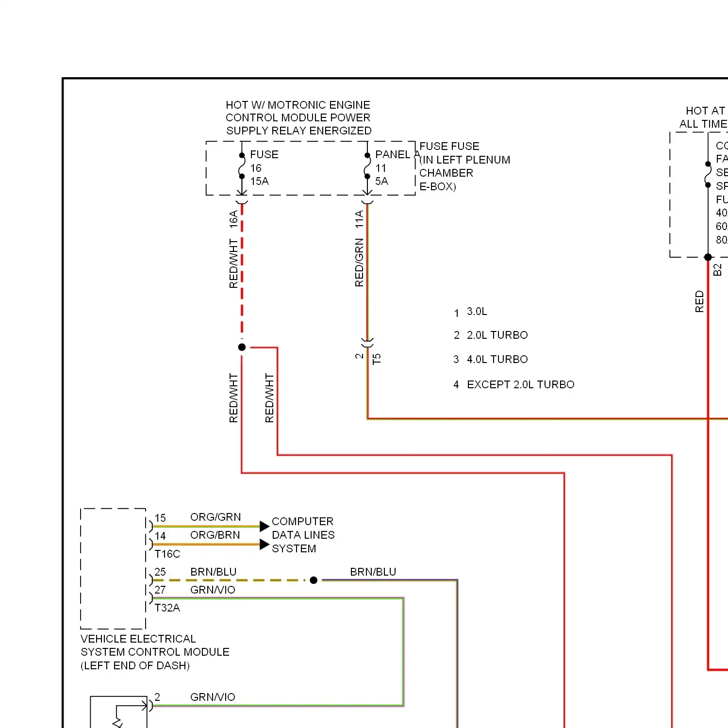The height and width of the screenshot is (728, 728).
Task: Select the RED/WHT label beside 16A
Action: (234, 264)
